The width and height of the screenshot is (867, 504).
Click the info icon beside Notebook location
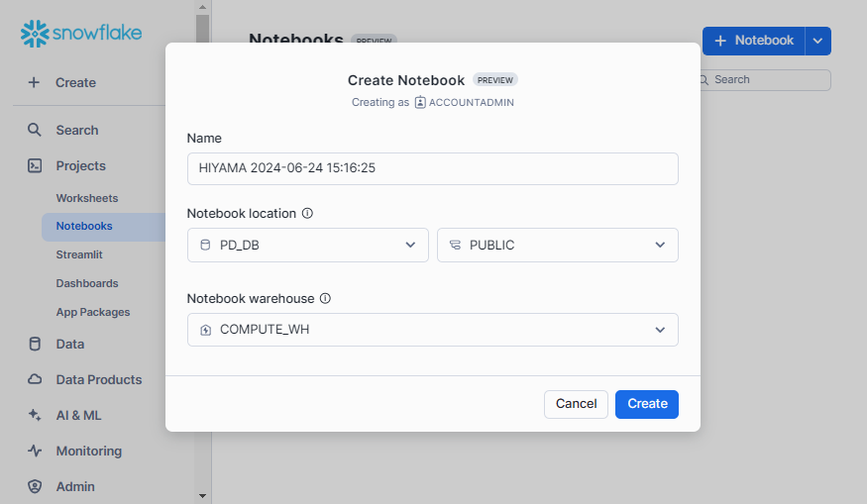307,213
